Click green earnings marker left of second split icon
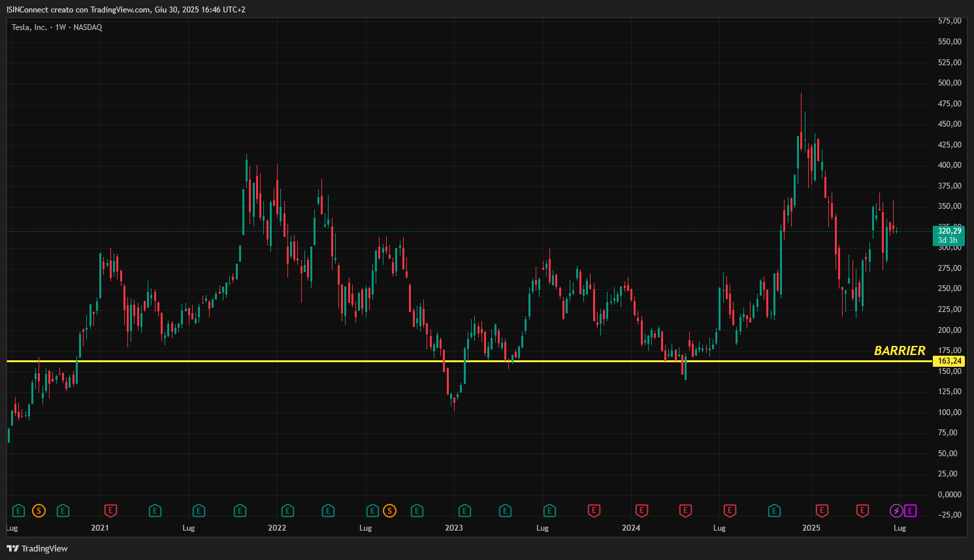 [x=372, y=510]
